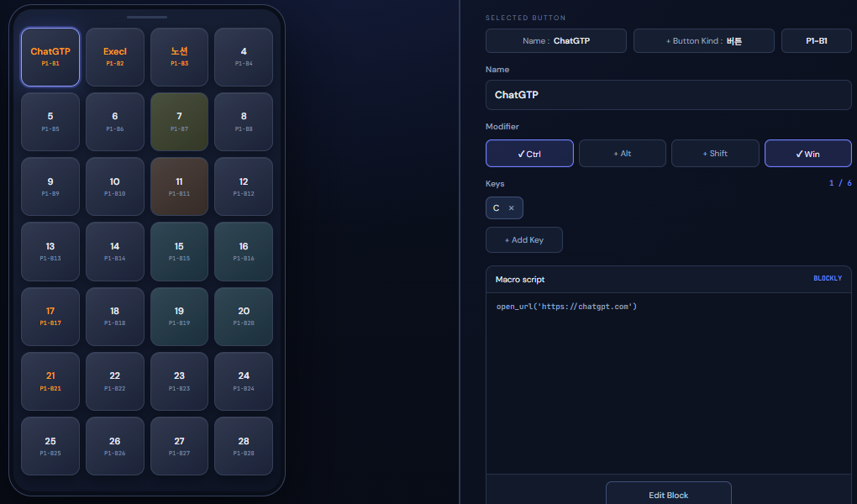Click the P1-B1 identifier chip
The image size is (857, 504).
(817, 41)
